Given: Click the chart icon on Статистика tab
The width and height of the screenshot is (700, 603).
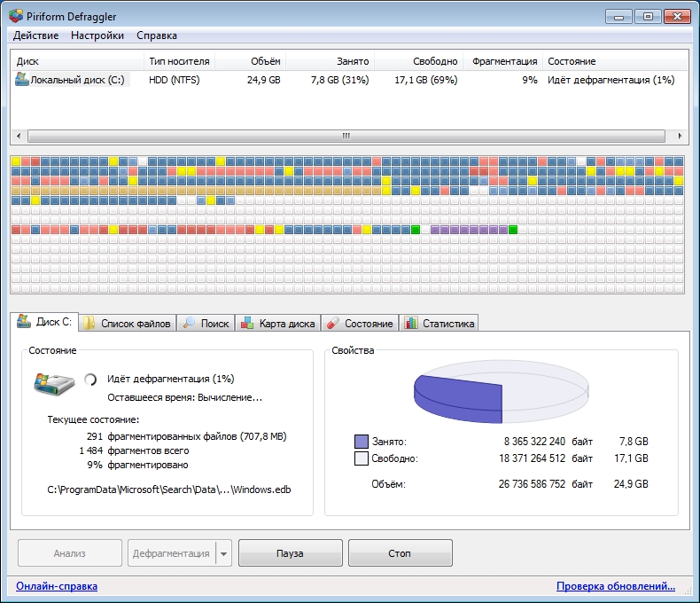Looking at the screenshot, I should (411, 324).
